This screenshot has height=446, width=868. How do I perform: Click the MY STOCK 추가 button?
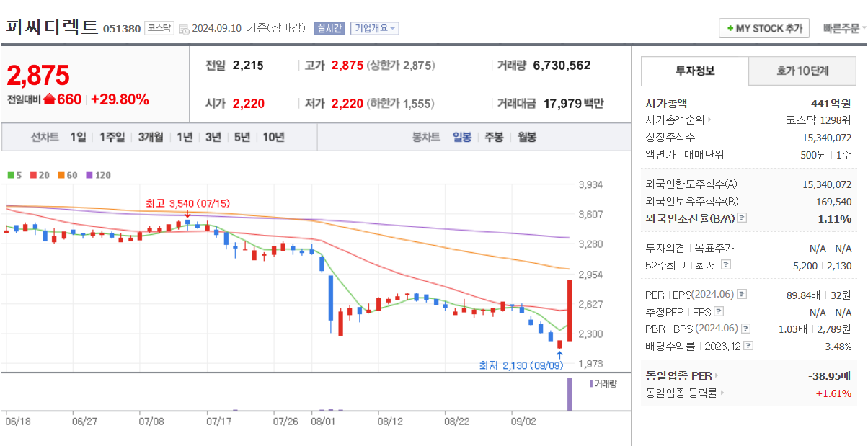[x=764, y=28]
